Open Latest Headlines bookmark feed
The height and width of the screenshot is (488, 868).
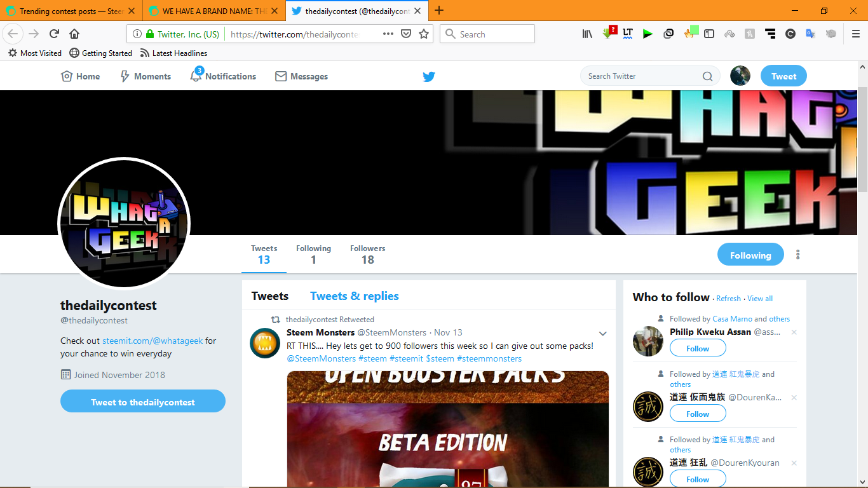click(173, 53)
